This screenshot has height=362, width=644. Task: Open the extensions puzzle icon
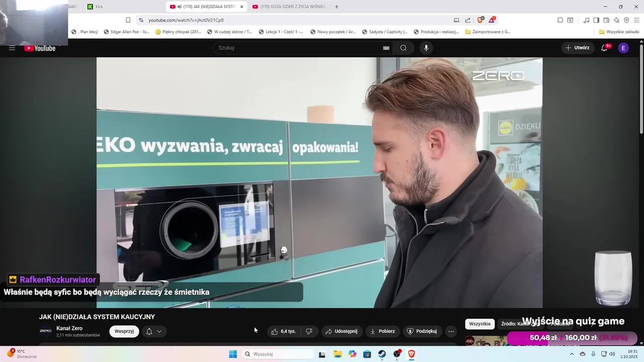click(x=560, y=20)
